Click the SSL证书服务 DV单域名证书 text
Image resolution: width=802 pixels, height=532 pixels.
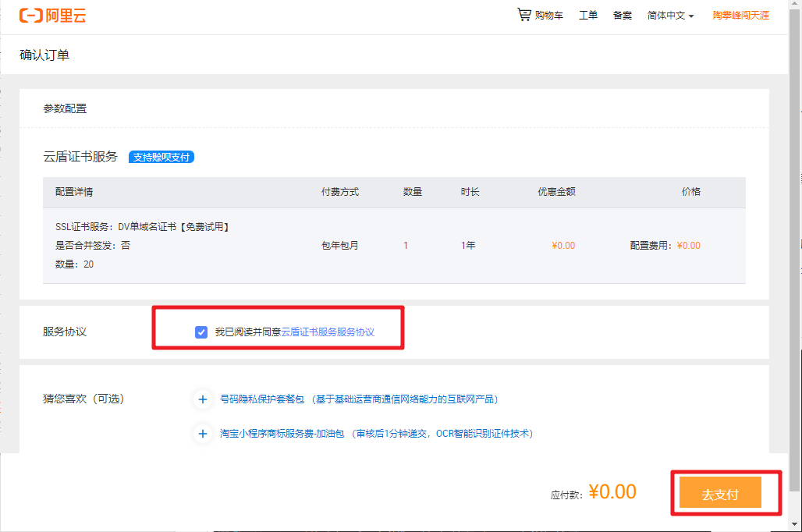[x=142, y=227]
